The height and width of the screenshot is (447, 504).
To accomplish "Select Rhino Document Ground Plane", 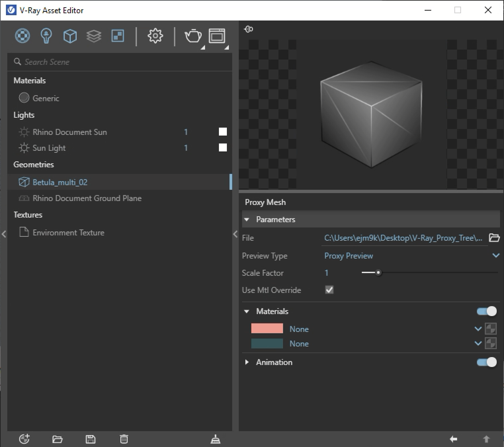I will pyautogui.click(x=87, y=198).
